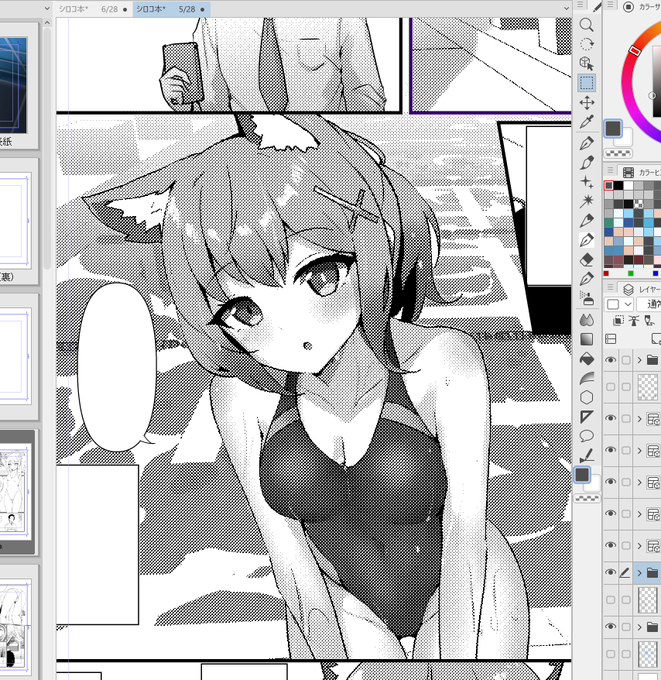Viewport: 661px width, 680px height.
Task: Toggle pen edit mark on selected folder
Action: tap(625, 573)
